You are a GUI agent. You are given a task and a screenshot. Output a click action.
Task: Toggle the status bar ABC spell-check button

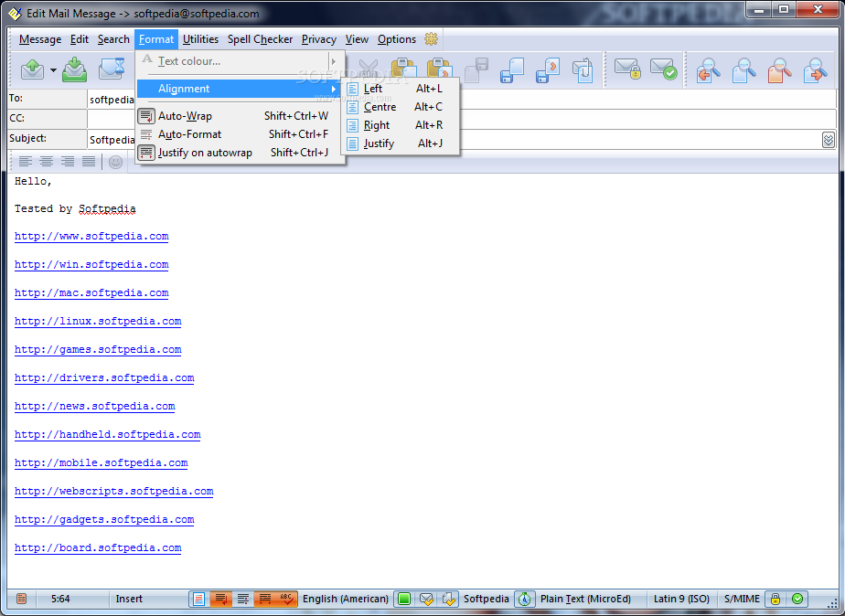[285, 599]
